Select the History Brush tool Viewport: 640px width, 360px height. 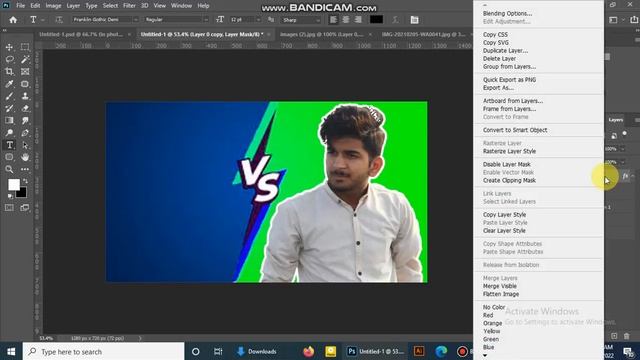pyautogui.click(x=9, y=109)
